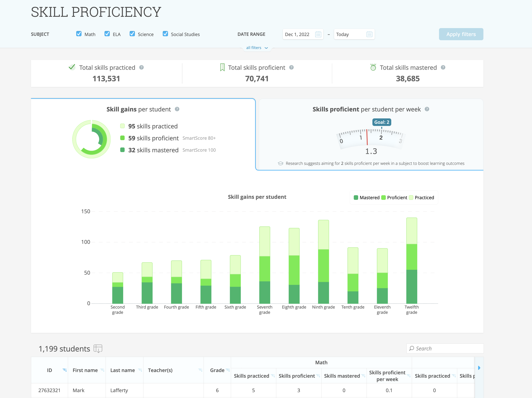Click export table icon beside 1,199 students
Screen dimensions: 532x398
click(x=98, y=349)
